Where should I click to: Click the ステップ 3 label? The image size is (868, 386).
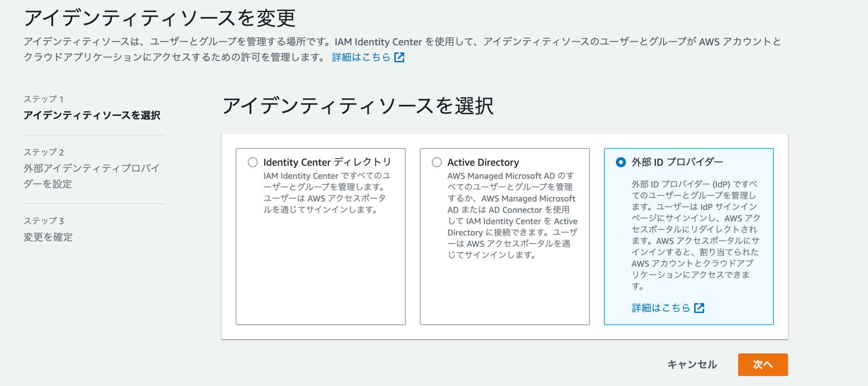(x=44, y=221)
